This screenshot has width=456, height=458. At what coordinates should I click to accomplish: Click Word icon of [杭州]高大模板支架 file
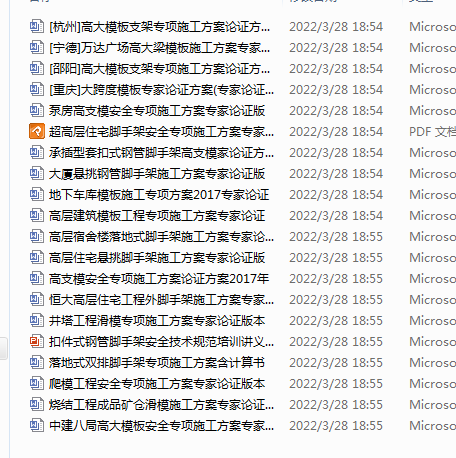37,26
